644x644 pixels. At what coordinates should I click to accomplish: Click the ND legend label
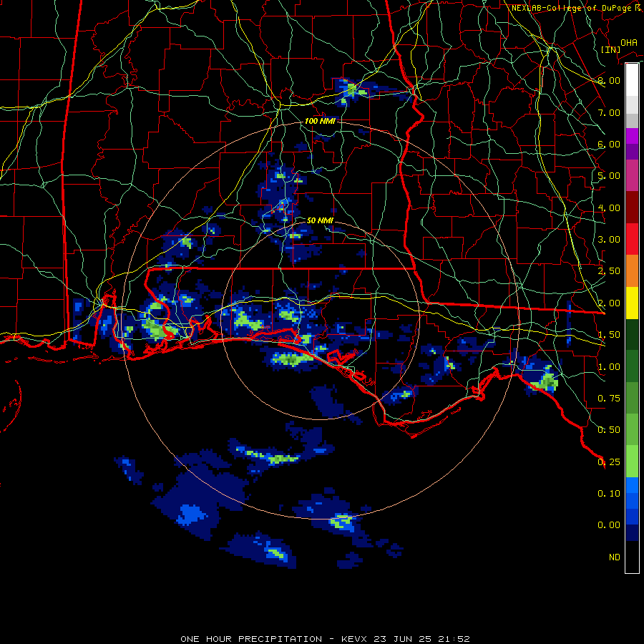(x=615, y=557)
